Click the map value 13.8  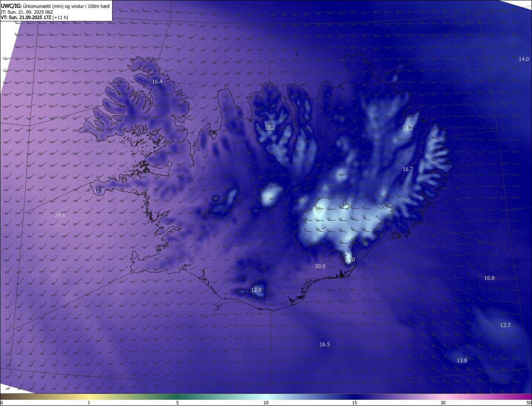click(462, 361)
